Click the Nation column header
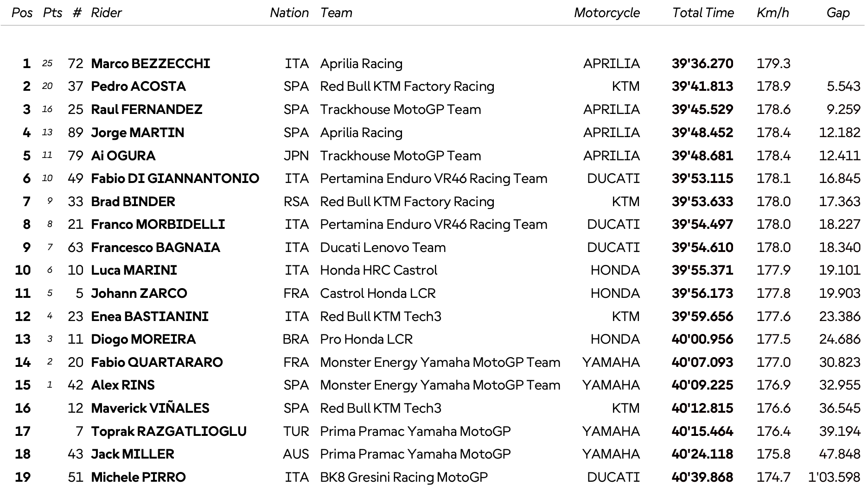 click(x=289, y=13)
